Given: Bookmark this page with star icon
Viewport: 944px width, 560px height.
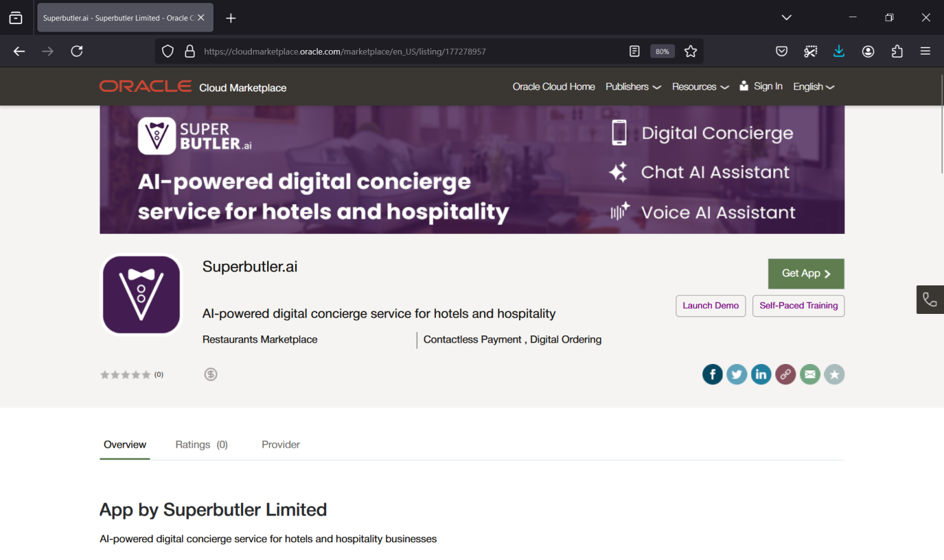Looking at the screenshot, I should pyautogui.click(x=690, y=51).
